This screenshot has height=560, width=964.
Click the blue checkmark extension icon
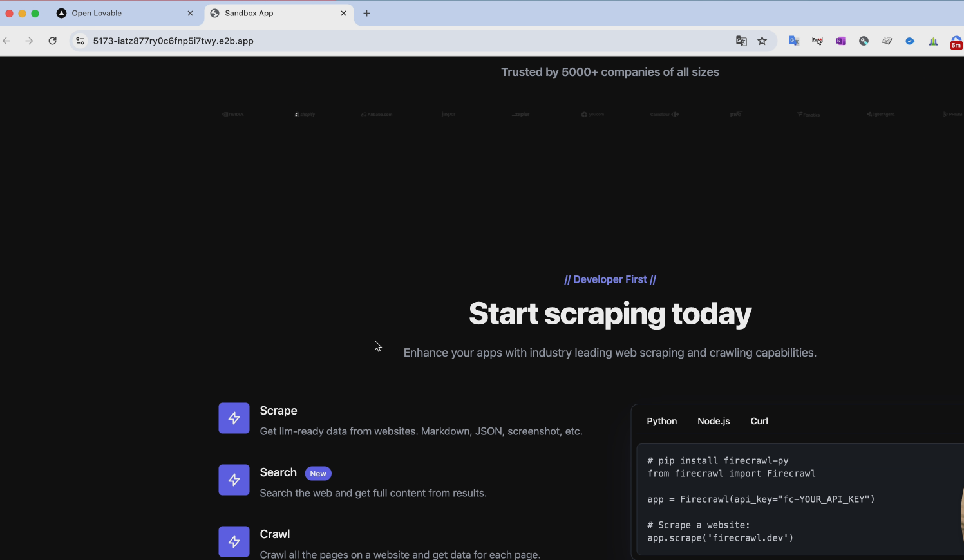tap(910, 41)
